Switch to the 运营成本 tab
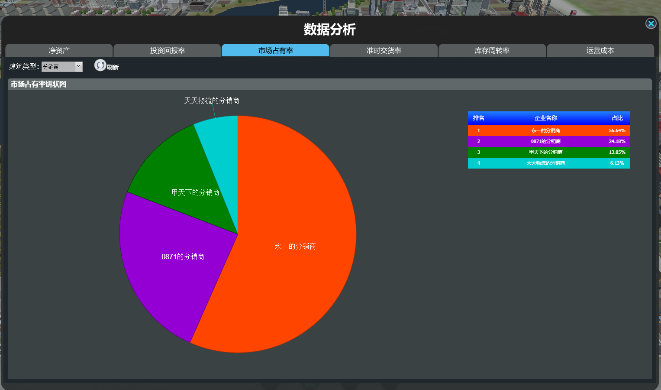This screenshot has width=661, height=390. pyautogui.click(x=600, y=51)
